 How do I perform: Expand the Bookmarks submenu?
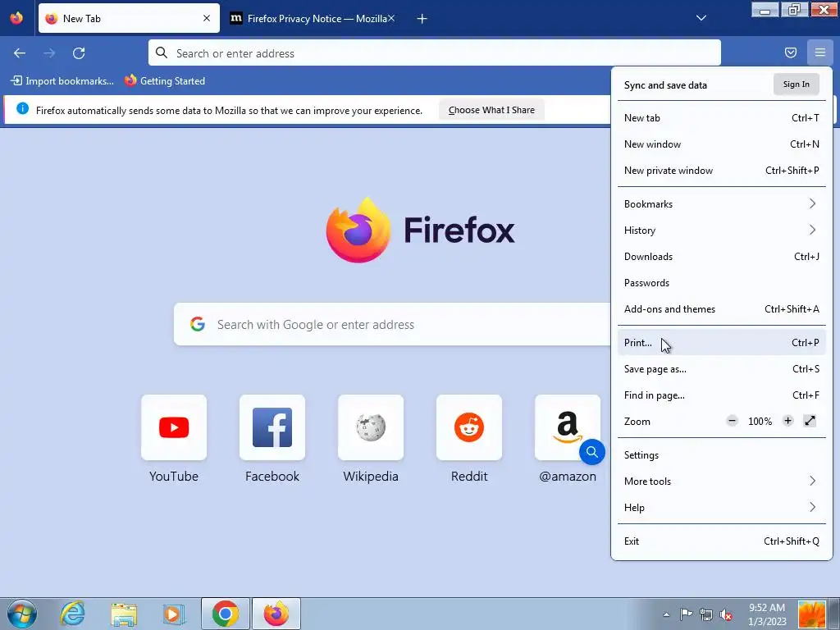(721, 204)
